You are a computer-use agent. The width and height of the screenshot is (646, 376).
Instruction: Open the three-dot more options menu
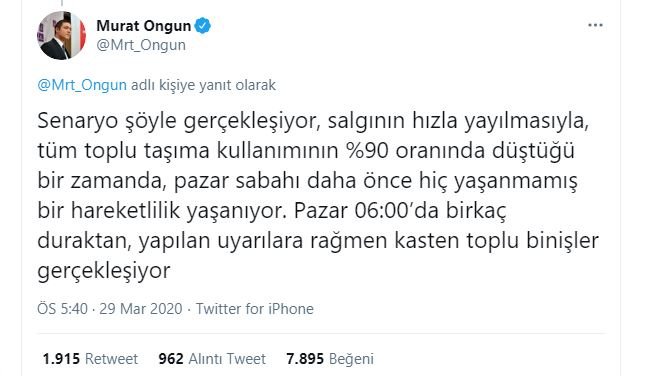pyautogui.click(x=595, y=26)
